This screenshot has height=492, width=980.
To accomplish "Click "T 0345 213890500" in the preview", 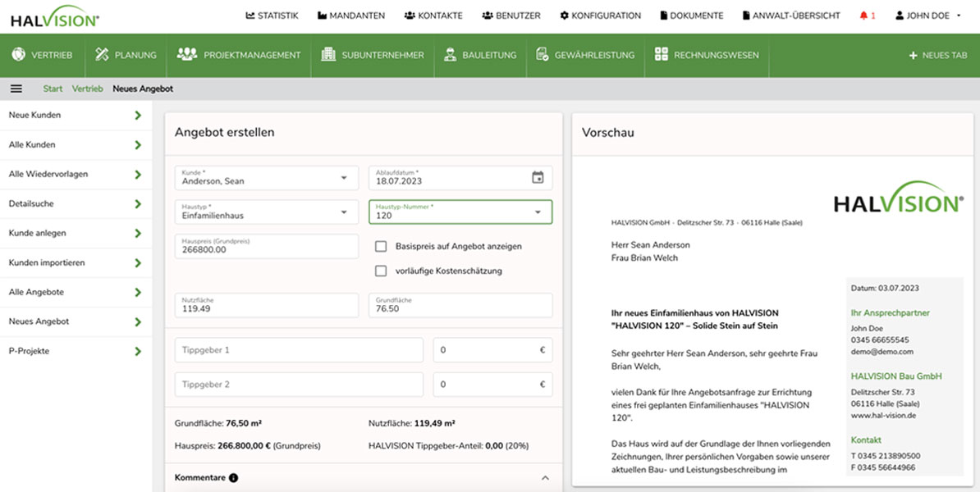I will click(x=886, y=456).
